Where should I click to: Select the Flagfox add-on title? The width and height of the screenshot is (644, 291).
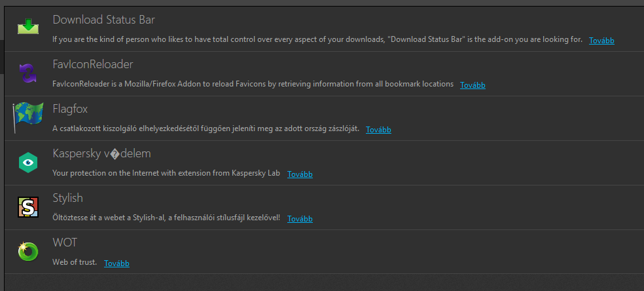(70, 109)
